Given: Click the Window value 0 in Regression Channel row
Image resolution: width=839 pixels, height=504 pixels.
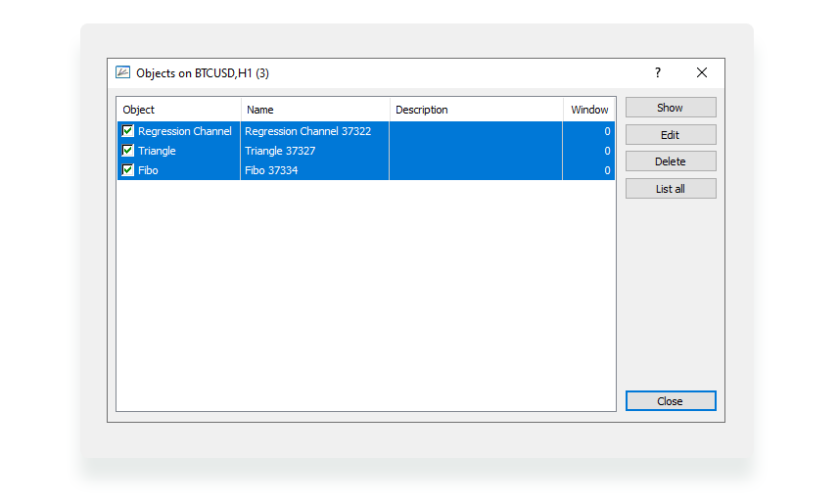Looking at the screenshot, I should click(x=607, y=131).
